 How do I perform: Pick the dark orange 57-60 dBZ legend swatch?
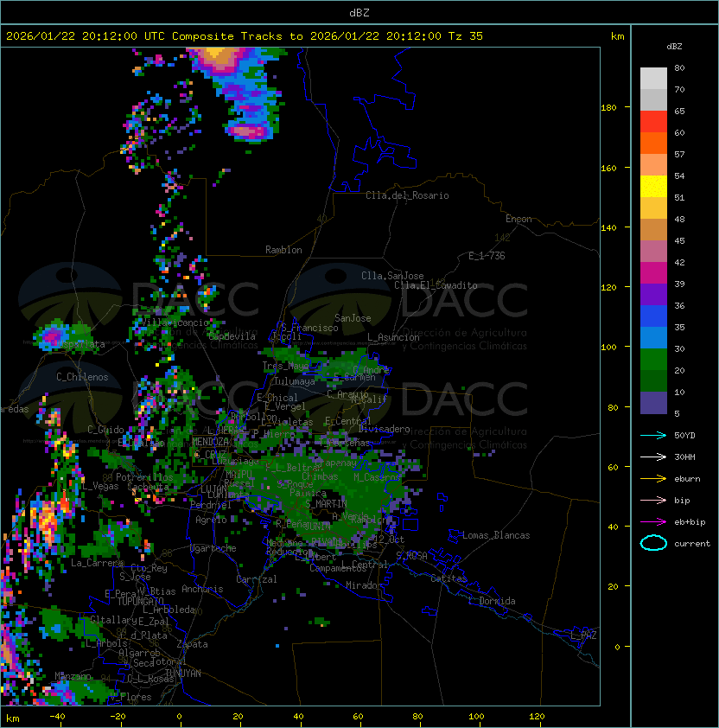pos(653,143)
